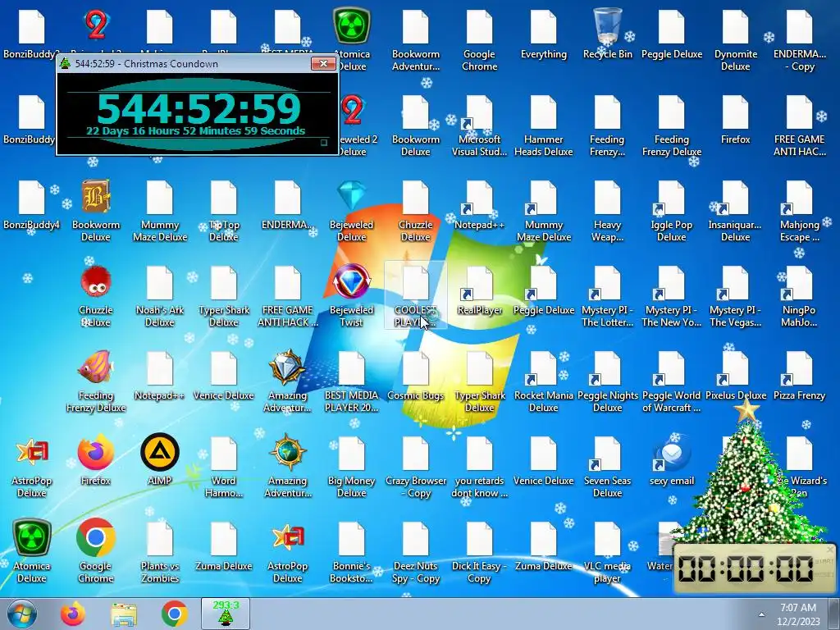The width and height of the screenshot is (840, 630).
Task: Open Windows Explorer from the taskbar
Action: click(124, 614)
